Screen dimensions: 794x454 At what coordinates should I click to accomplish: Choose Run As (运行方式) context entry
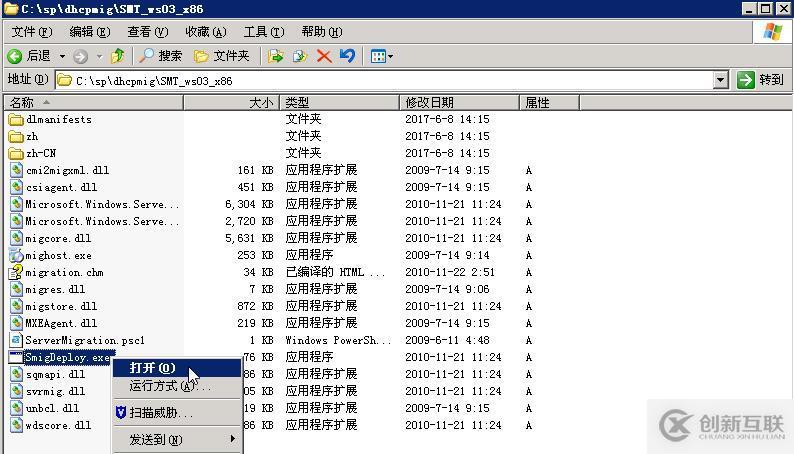[177, 386]
